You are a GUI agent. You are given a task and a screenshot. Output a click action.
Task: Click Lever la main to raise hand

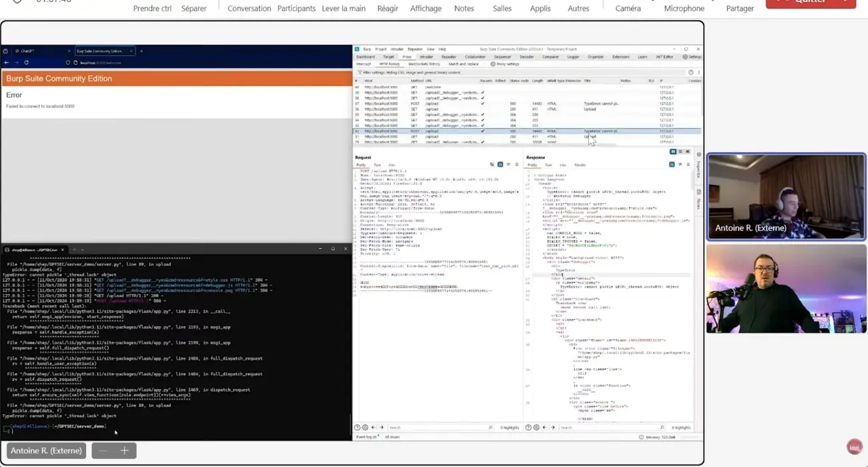(x=344, y=9)
